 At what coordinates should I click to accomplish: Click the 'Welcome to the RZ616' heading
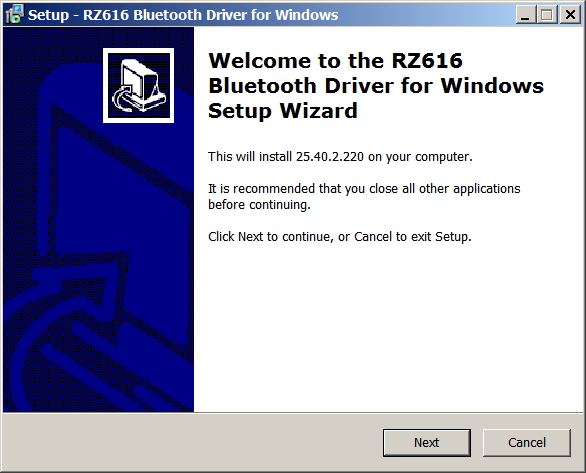(x=335, y=61)
